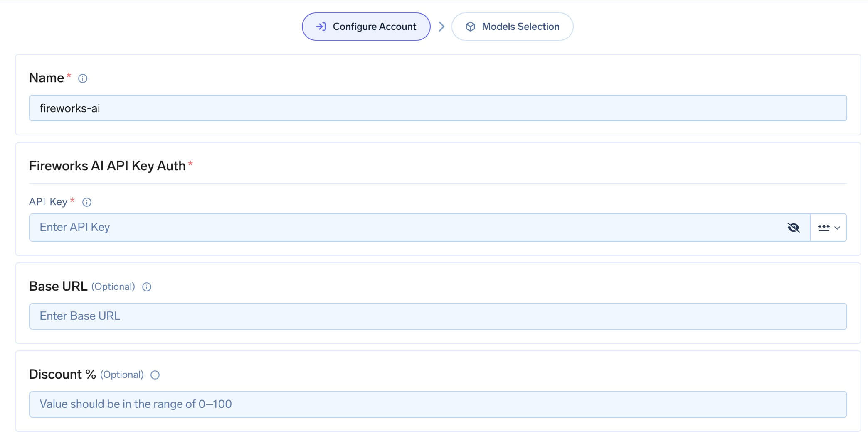Viewport: 868px width, 436px height.
Task: Click the info icon beside Base URL
Action: coord(147,287)
